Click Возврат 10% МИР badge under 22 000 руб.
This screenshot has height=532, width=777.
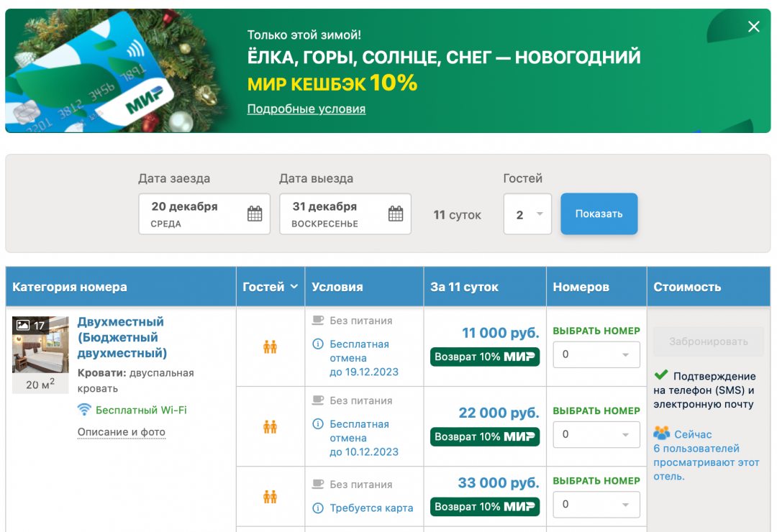(x=485, y=437)
